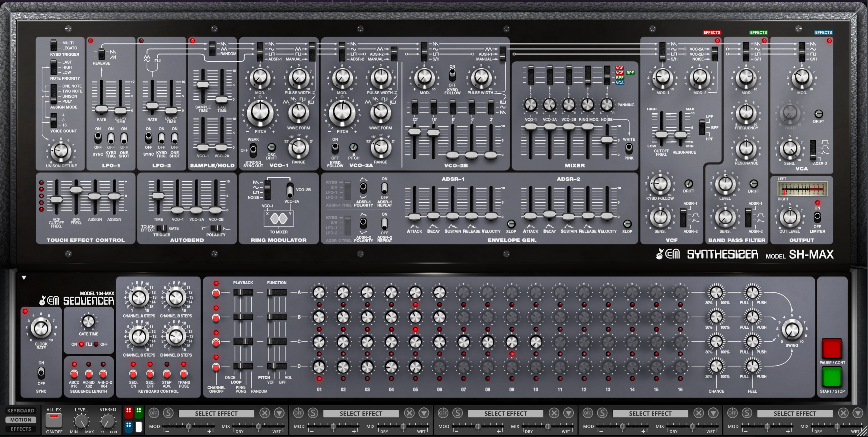868x437 pixels.
Task: Click the blue VCA effects chain icon
Action: coord(128,426)
